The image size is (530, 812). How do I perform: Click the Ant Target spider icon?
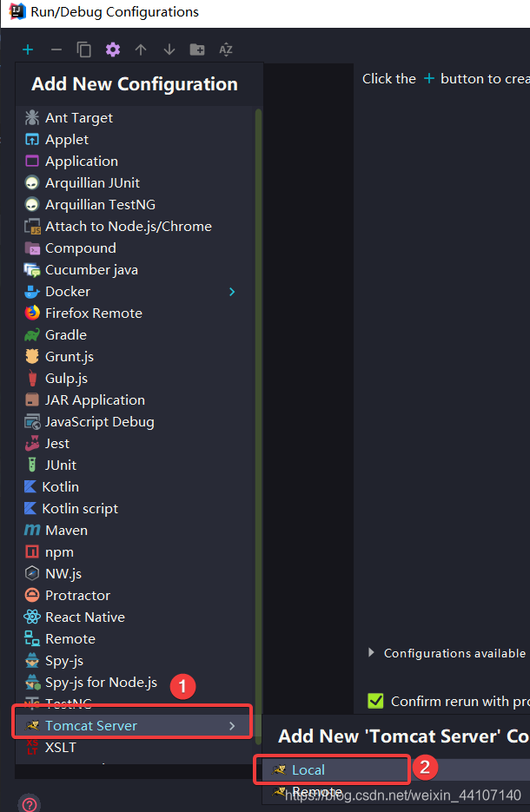[x=31, y=117]
